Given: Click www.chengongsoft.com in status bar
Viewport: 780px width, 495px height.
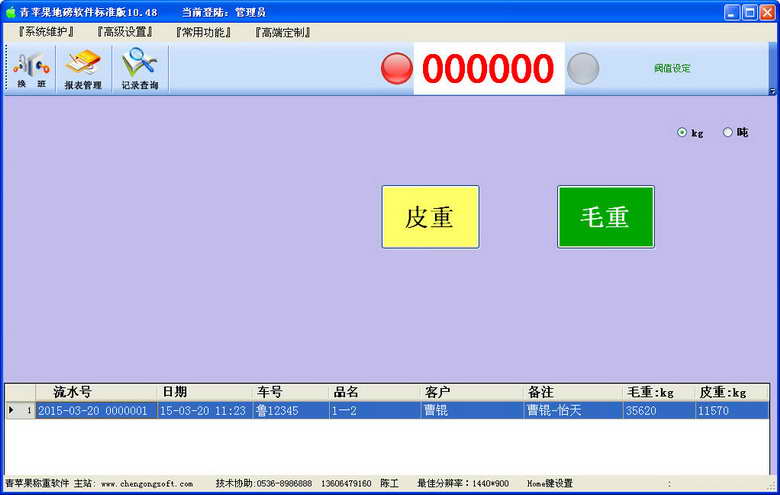Looking at the screenshot, I should pos(147,484).
